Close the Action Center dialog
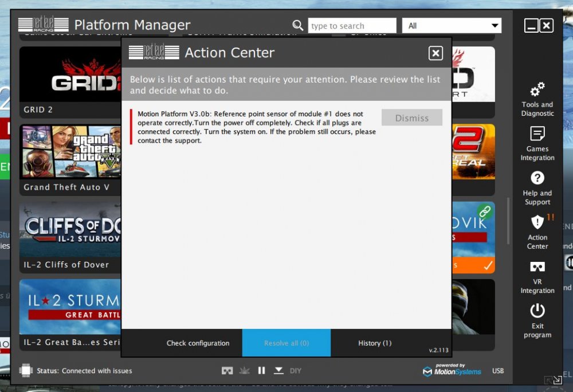The image size is (573, 392). coord(435,53)
